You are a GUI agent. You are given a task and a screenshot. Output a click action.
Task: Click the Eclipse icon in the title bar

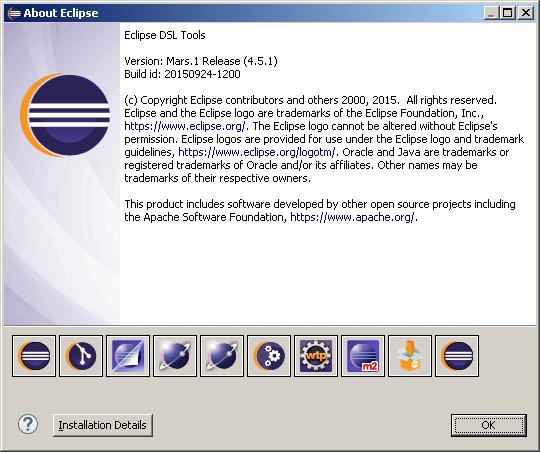coord(14,13)
